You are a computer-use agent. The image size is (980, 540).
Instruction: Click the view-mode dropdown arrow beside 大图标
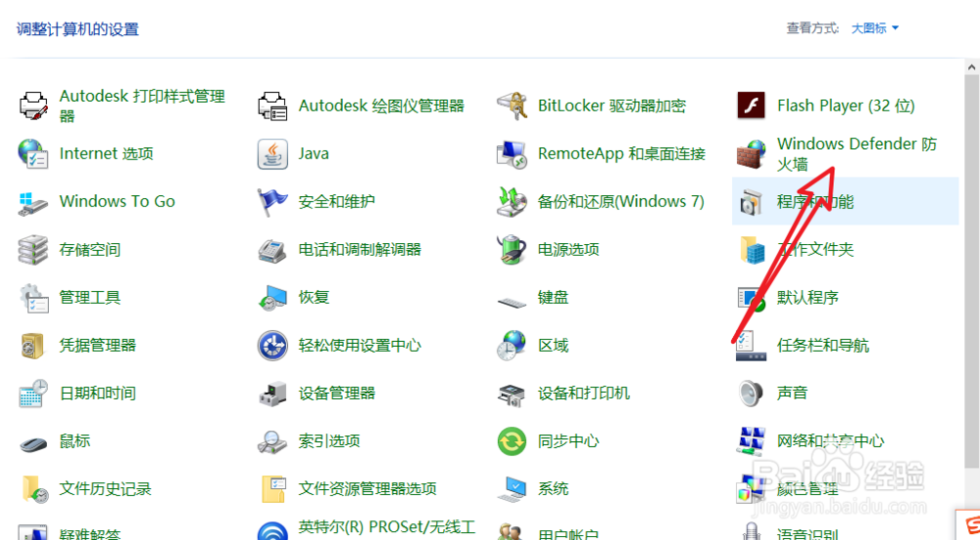tap(895, 28)
